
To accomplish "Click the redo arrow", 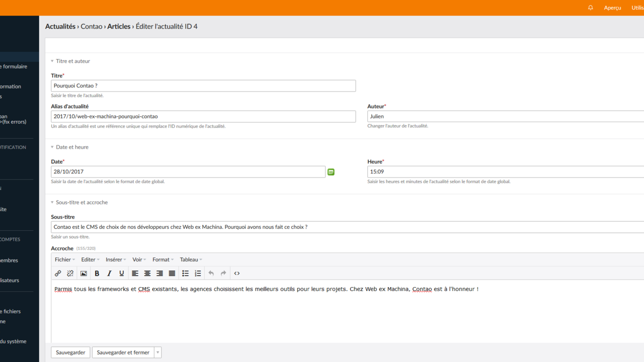I will pyautogui.click(x=223, y=274).
